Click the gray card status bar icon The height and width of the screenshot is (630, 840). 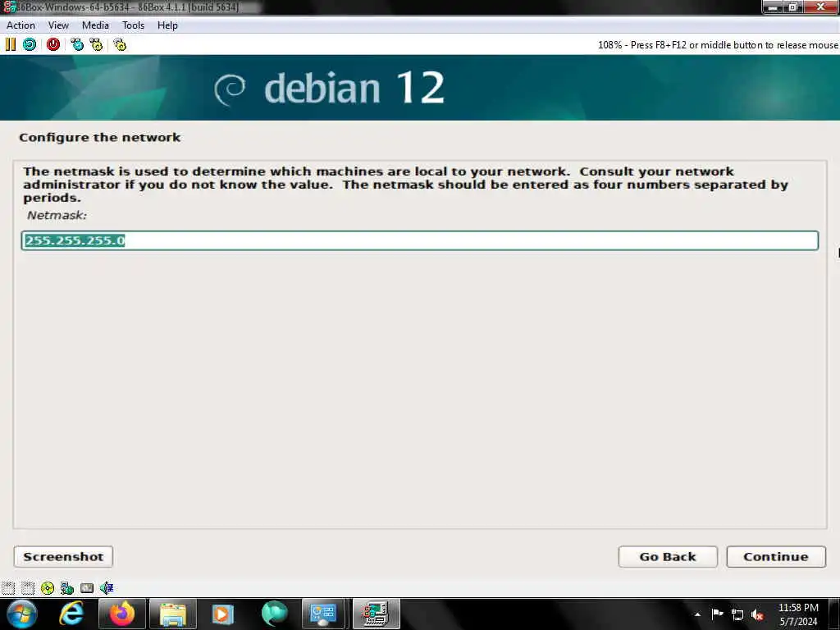click(x=87, y=588)
